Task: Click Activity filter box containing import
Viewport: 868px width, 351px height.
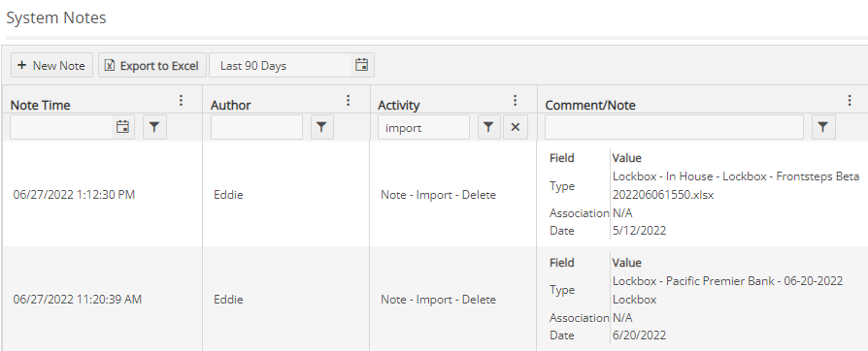Action: click(x=424, y=127)
